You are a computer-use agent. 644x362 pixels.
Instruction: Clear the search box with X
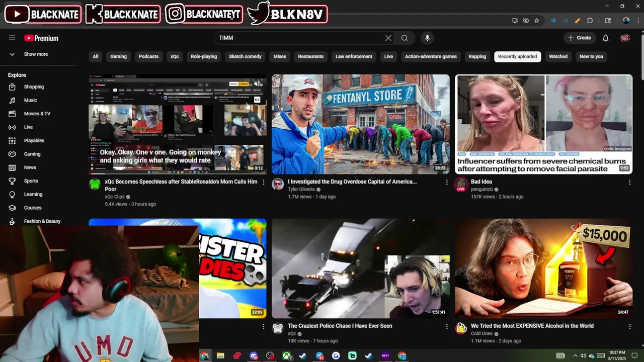point(388,38)
